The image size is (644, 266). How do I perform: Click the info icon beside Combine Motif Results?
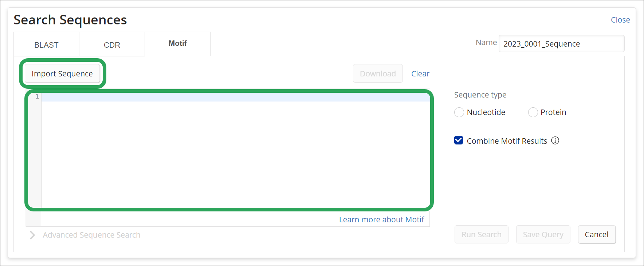[555, 141]
